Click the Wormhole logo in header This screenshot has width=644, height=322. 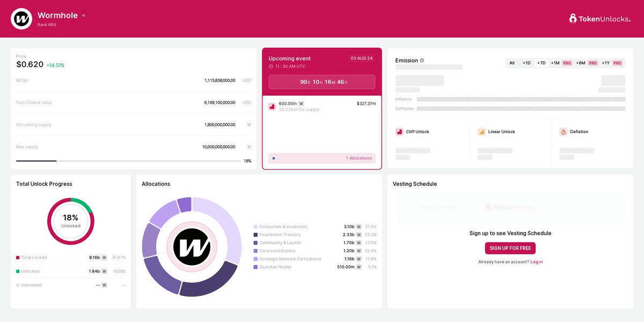(21, 19)
